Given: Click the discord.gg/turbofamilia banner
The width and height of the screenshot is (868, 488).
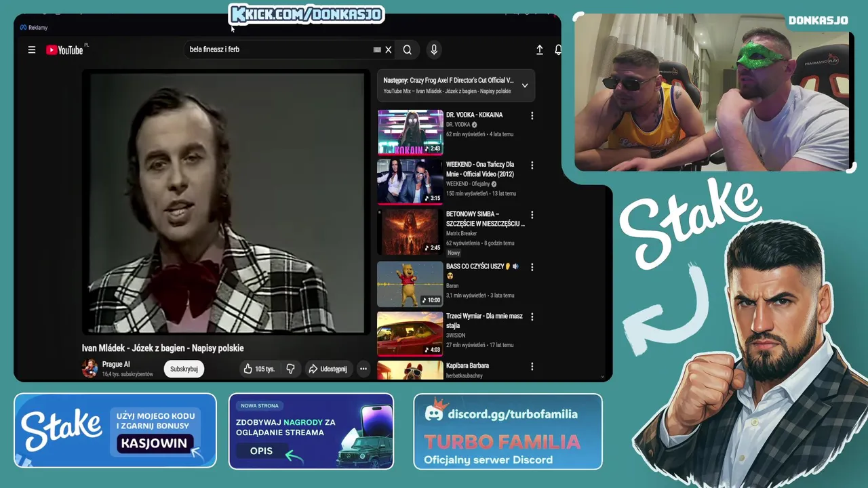Looking at the screenshot, I should coord(508,431).
